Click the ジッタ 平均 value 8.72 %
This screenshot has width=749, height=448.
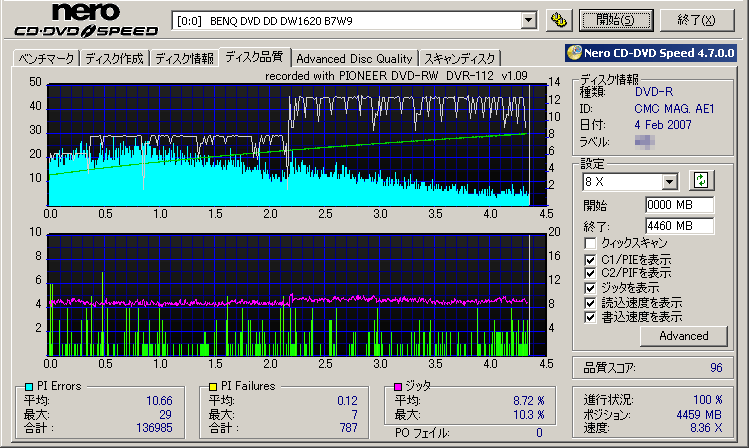click(x=529, y=401)
